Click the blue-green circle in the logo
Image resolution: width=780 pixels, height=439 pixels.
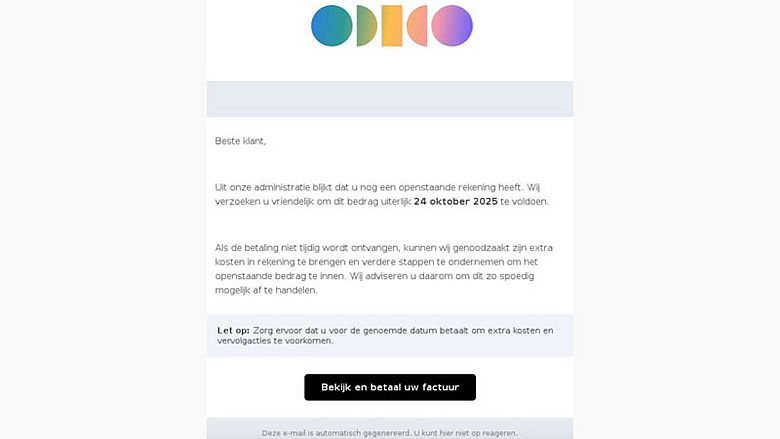(331, 26)
